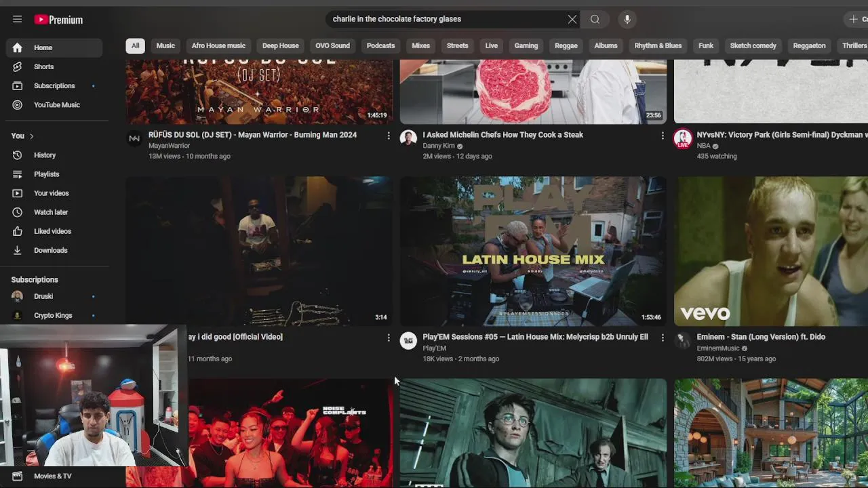Visit MayanWarrior channel name link
The width and height of the screenshot is (868, 488).
(x=169, y=146)
